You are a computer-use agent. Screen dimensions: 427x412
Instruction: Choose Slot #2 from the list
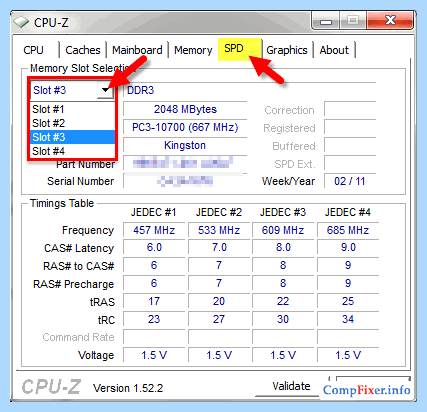click(x=73, y=123)
